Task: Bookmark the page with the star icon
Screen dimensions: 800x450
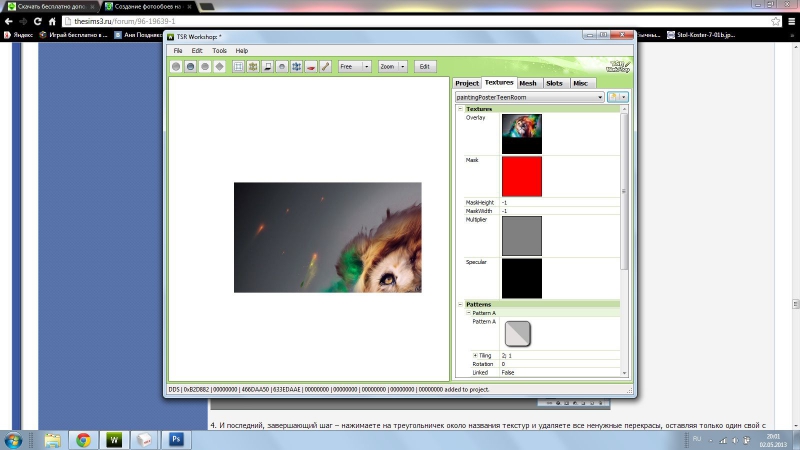Action: (776, 21)
